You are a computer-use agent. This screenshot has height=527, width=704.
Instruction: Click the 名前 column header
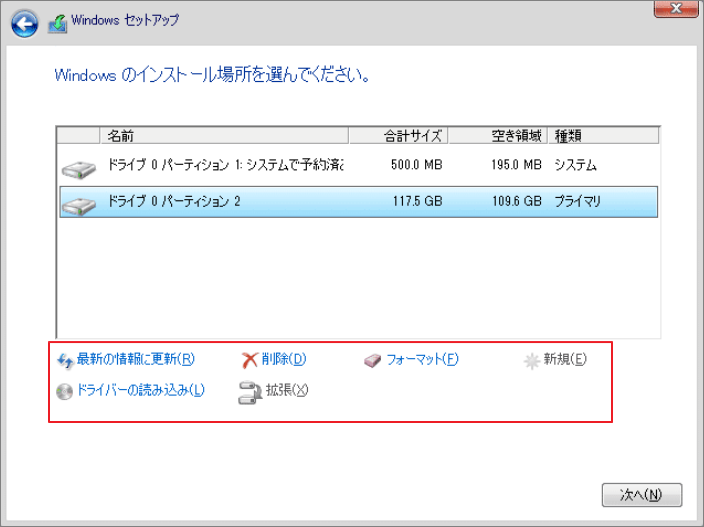[224, 136]
